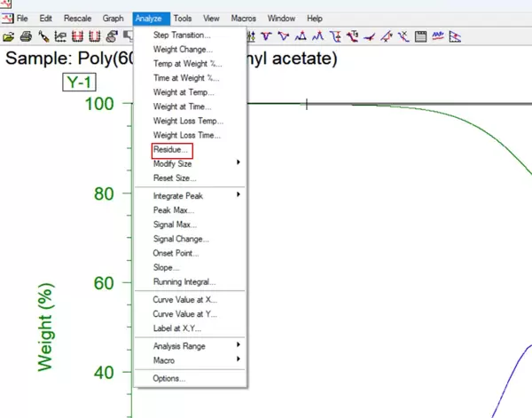The width and height of the screenshot is (532, 418).
Task: Click Options... at bottom of Analyze menu
Action: [169, 378]
